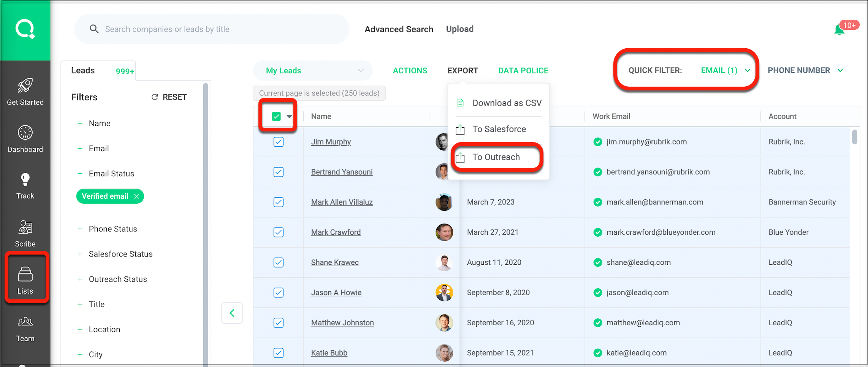868x367 pixels.
Task: Click the notification bell icon
Action: pyautogui.click(x=839, y=30)
